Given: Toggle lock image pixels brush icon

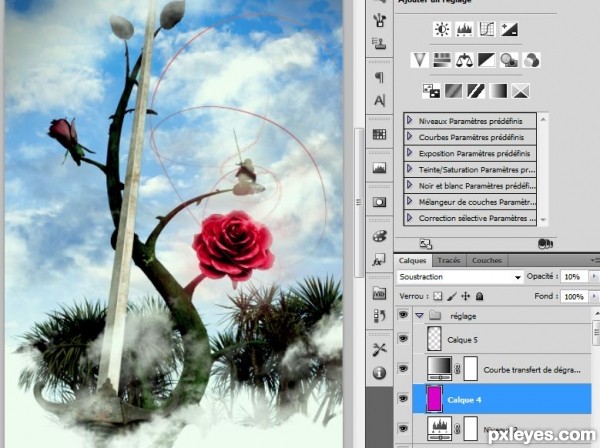Looking at the screenshot, I should pyautogui.click(x=452, y=296).
